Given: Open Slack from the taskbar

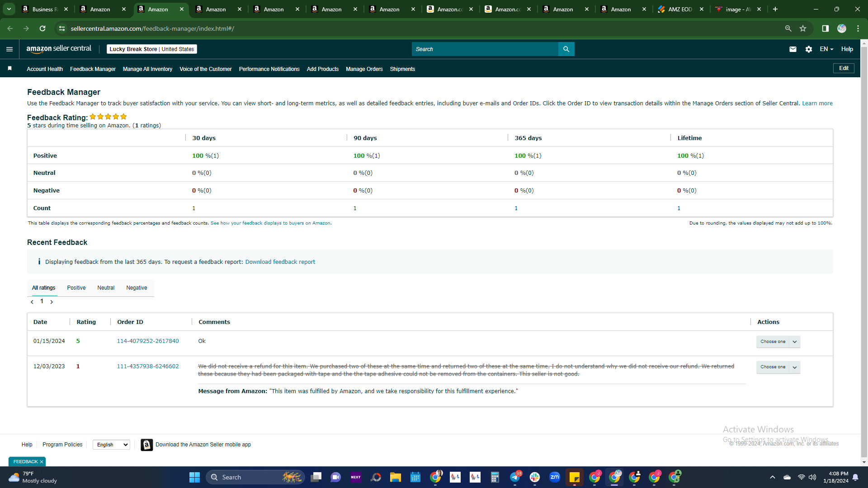Looking at the screenshot, I should coord(535,477).
